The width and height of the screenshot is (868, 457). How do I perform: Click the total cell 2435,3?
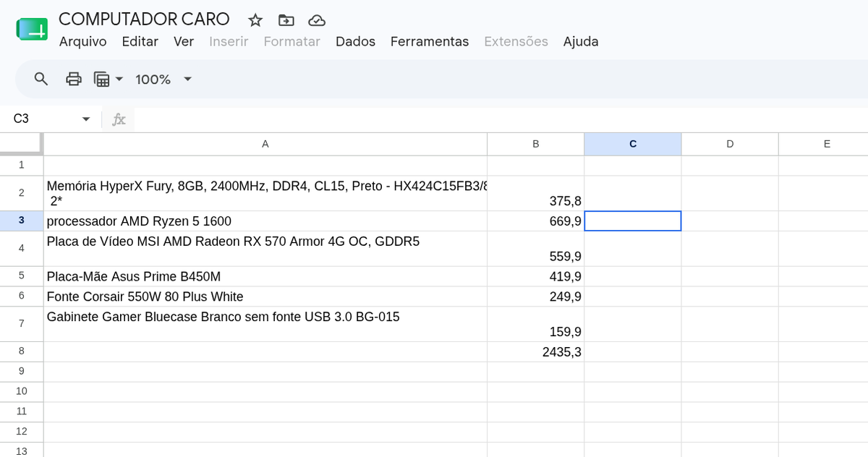click(536, 351)
